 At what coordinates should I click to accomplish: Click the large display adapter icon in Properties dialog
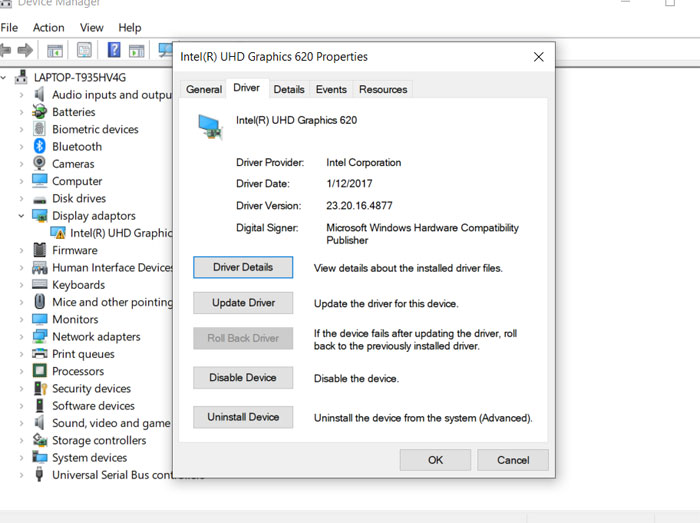pos(210,127)
